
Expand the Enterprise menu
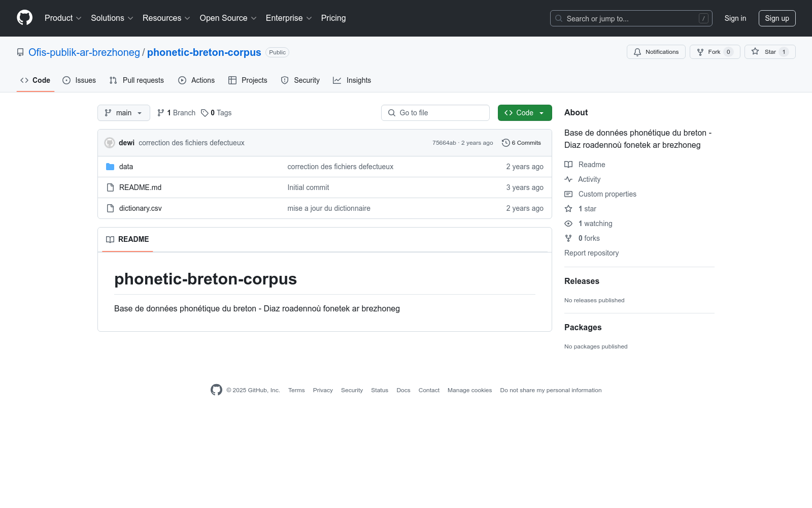(x=289, y=18)
